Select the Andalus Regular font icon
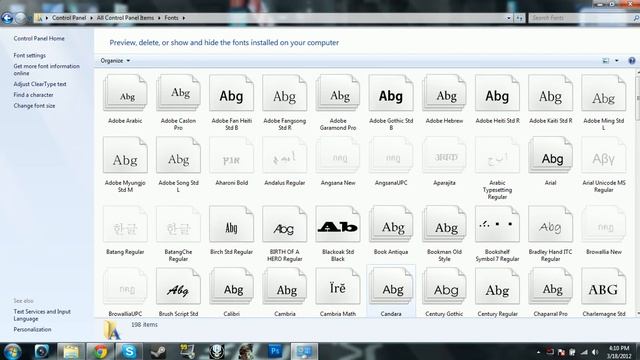Image resolution: width=640 pixels, height=360 pixels. click(x=284, y=155)
